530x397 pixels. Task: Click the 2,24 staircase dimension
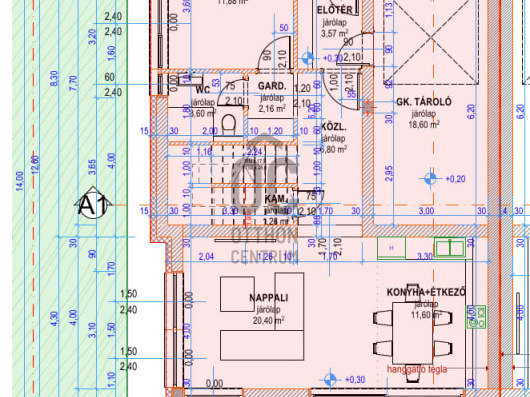(x=255, y=152)
